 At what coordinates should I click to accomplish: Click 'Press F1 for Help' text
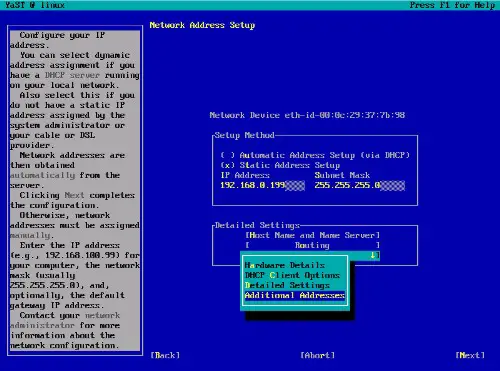pyautogui.click(x=452, y=5)
